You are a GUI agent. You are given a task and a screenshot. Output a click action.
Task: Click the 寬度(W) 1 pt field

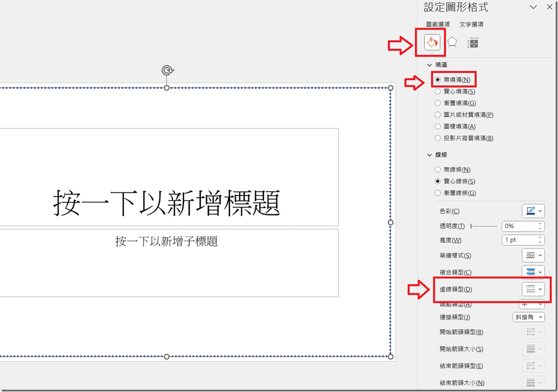click(519, 240)
